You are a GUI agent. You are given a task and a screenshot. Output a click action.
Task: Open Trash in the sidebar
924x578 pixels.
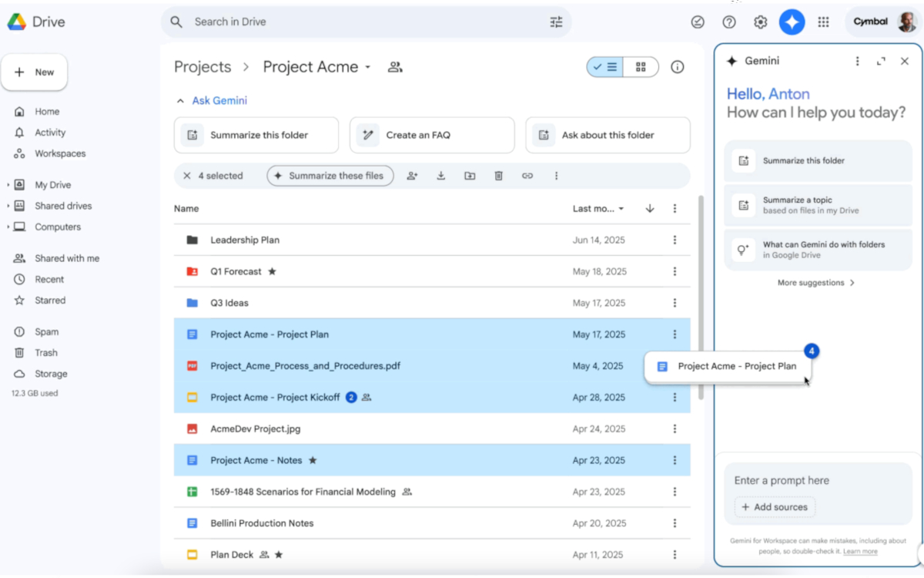(45, 352)
